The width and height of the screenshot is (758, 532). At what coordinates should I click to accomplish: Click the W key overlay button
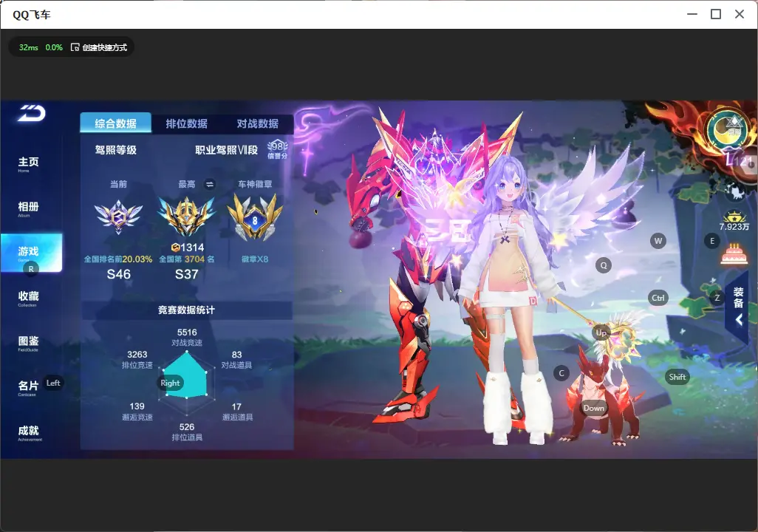[x=658, y=241]
